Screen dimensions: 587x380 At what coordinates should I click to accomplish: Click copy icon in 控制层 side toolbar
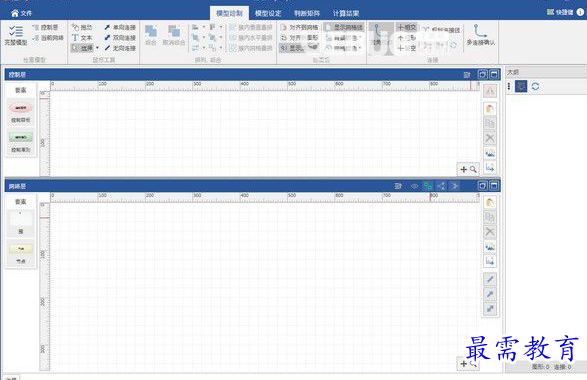490,123
